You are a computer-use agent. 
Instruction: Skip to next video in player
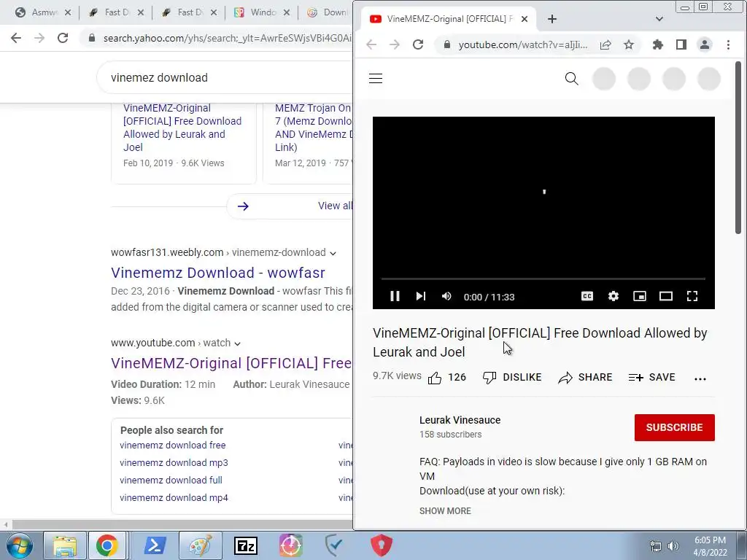click(420, 296)
